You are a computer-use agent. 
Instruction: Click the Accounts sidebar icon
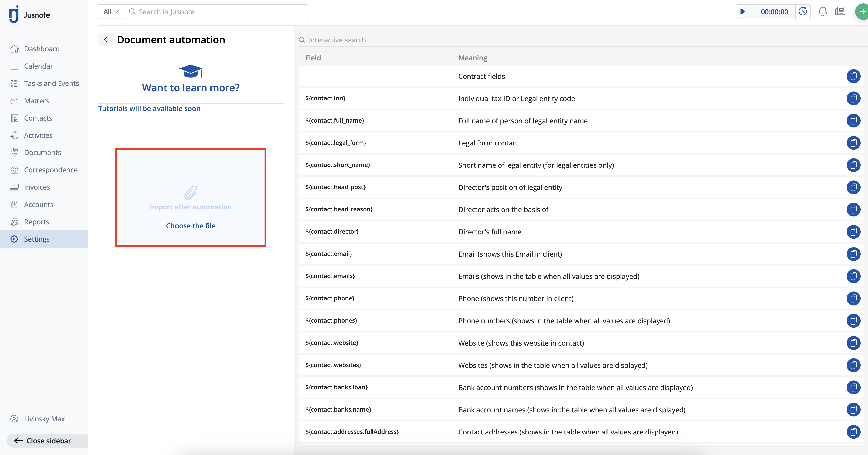coord(14,205)
